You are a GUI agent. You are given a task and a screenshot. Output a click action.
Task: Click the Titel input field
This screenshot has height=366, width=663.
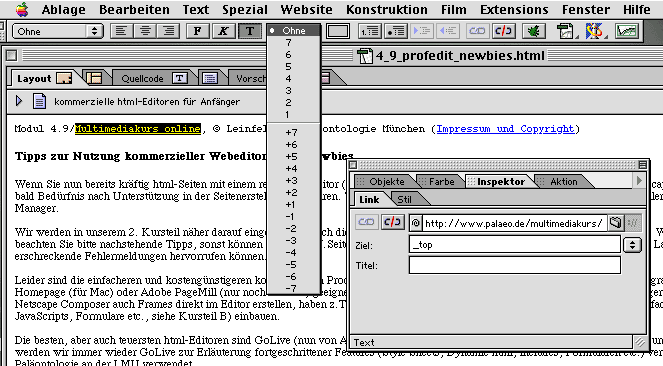pyautogui.click(x=515, y=265)
